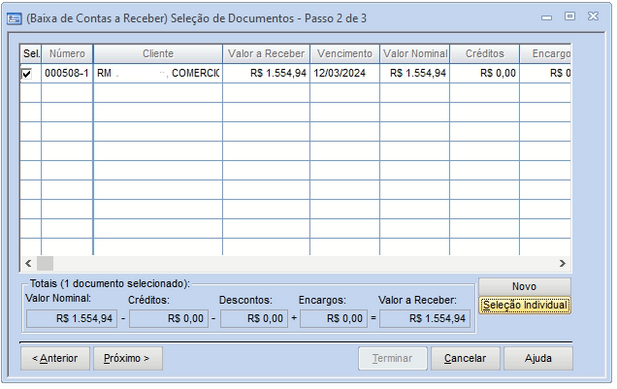Sort by the Número column header
Image resolution: width=617 pixels, height=389 pixels.
click(67, 53)
